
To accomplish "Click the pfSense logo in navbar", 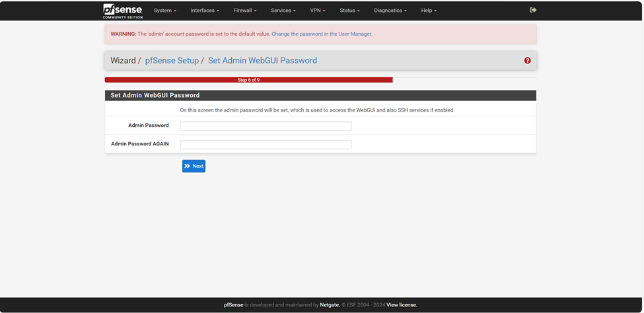I will (122, 11).
